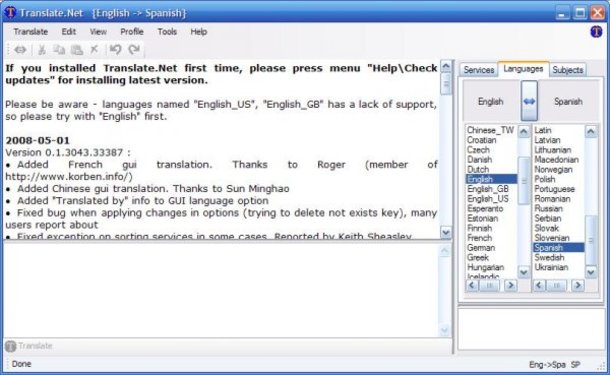The height and width of the screenshot is (375, 610).
Task: Click the Paste clipboard toolbar icon
Action: pyautogui.click(x=77, y=50)
